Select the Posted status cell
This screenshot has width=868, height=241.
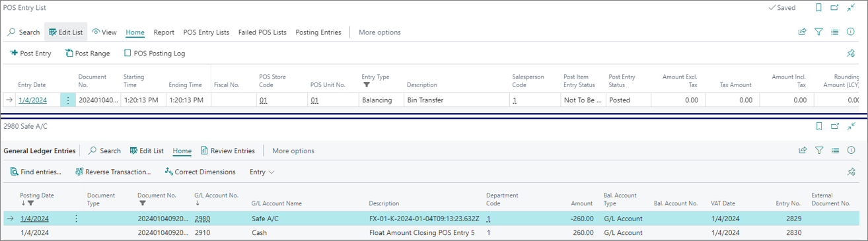coord(628,100)
